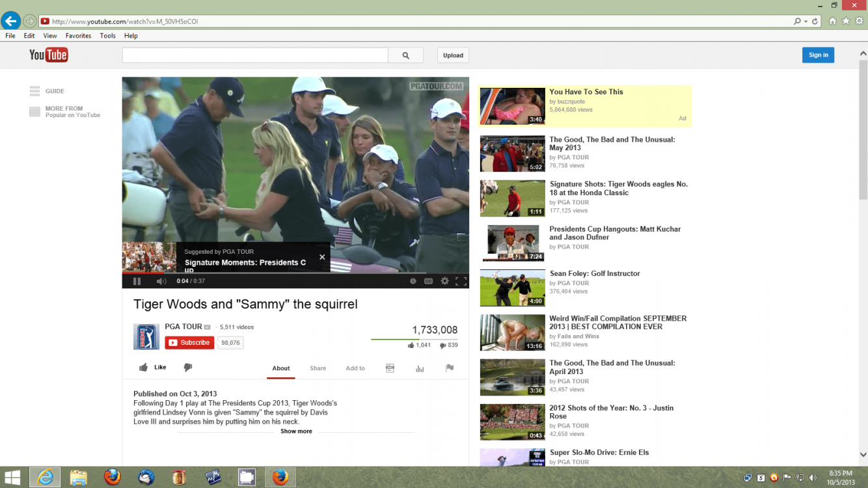Screen dimensions: 868x488
Task: Click the thumbs up Like icon
Action: pos(144,368)
